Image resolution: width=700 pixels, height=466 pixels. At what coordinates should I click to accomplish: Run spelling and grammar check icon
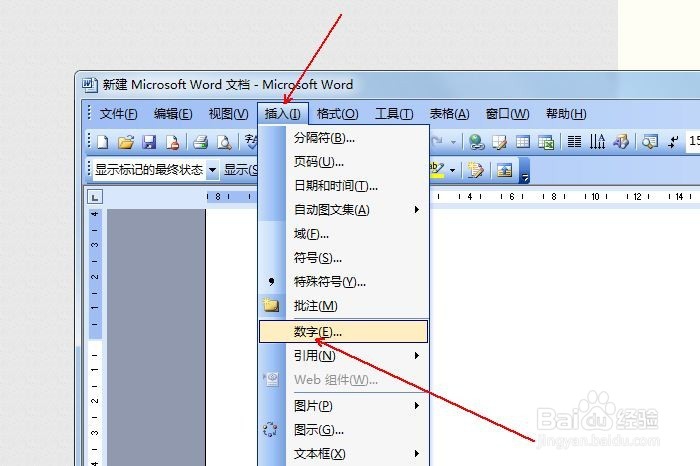click(x=251, y=142)
